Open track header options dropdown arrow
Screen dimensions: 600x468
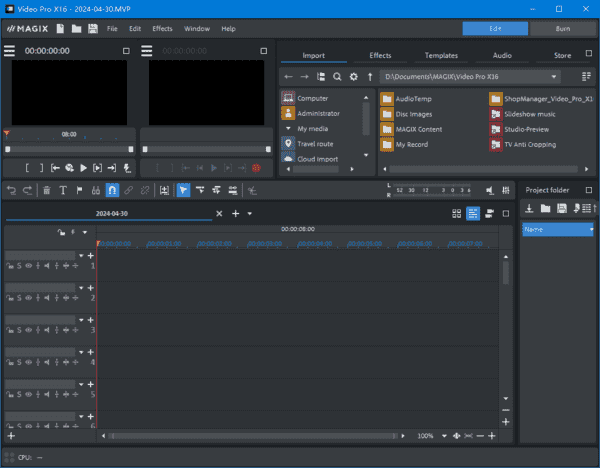click(85, 232)
